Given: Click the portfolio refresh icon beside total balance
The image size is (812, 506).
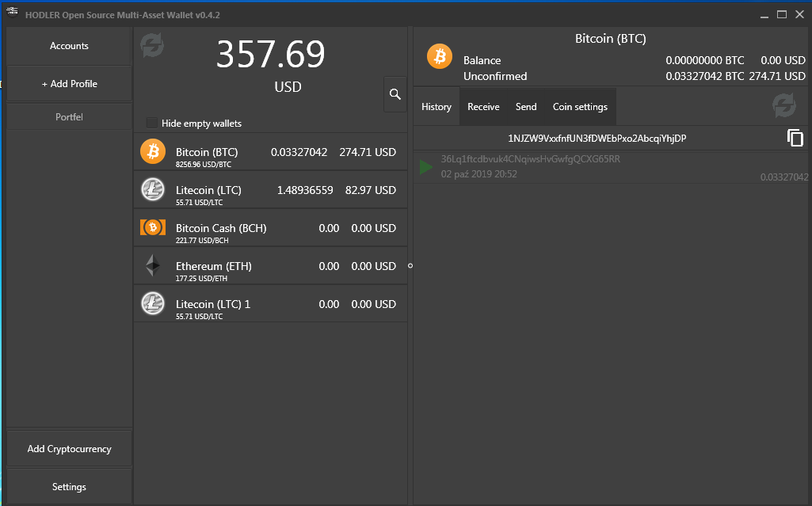Looking at the screenshot, I should (152, 45).
